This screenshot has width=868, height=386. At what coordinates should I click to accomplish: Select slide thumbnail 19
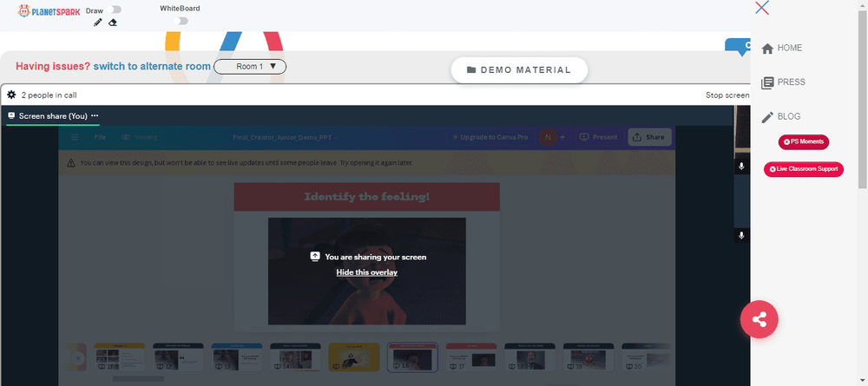[x=589, y=357]
